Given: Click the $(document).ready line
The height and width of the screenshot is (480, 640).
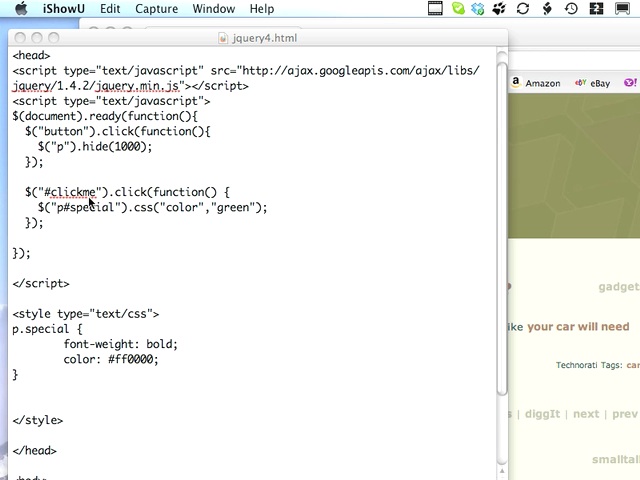Looking at the screenshot, I should (105, 116).
